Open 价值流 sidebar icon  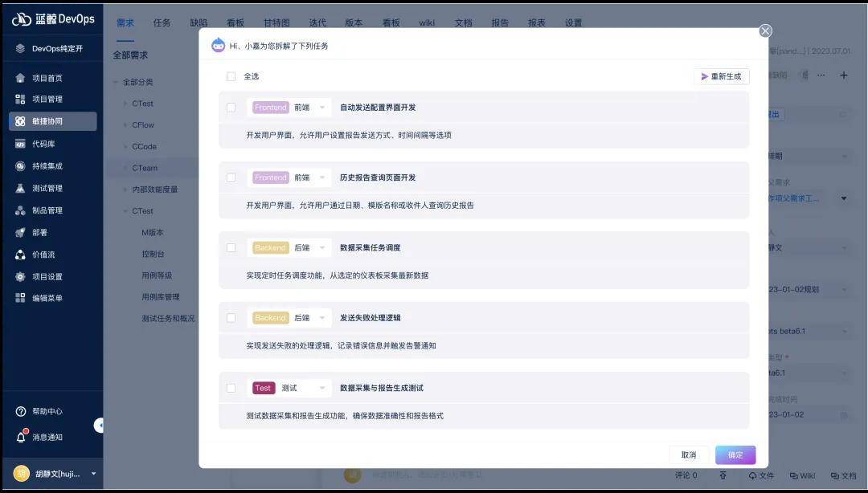[x=20, y=255]
